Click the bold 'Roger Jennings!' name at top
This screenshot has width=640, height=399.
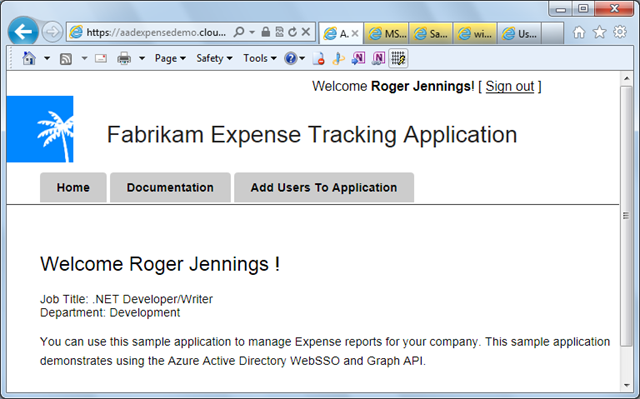point(422,86)
